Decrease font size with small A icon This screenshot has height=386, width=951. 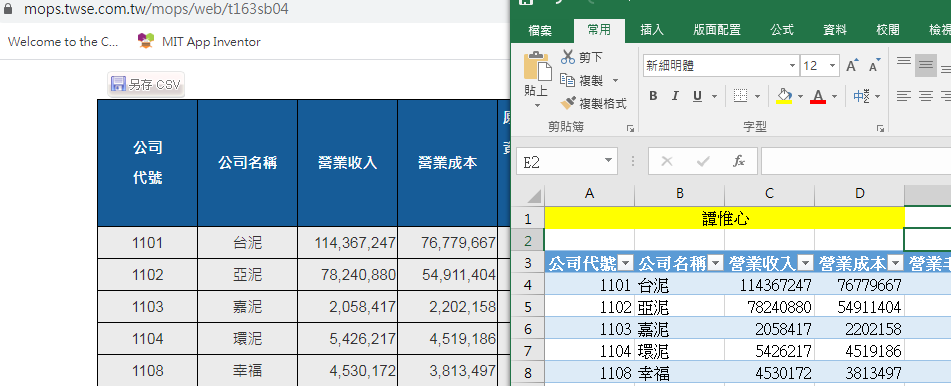pyautogui.click(x=874, y=66)
